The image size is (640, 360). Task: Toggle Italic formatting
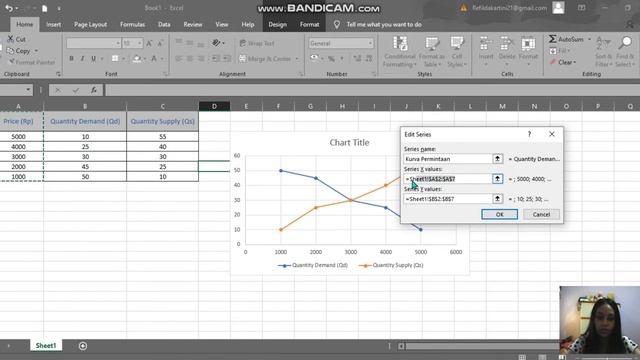82,59
